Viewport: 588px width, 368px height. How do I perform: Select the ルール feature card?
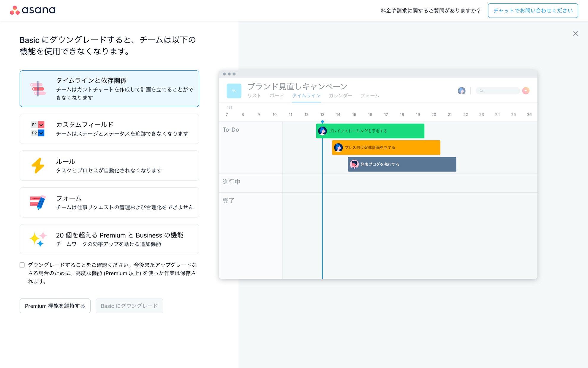[109, 166]
